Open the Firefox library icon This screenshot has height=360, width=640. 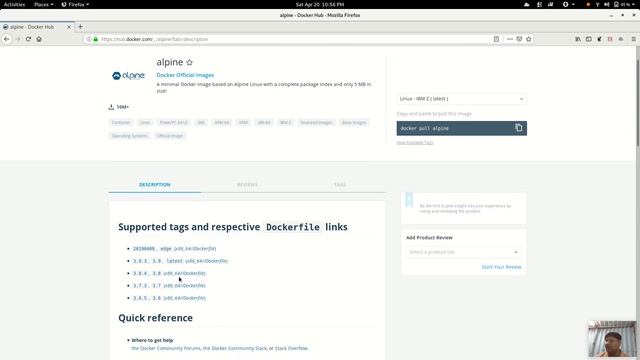pyautogui.click(x=578, y=39)
